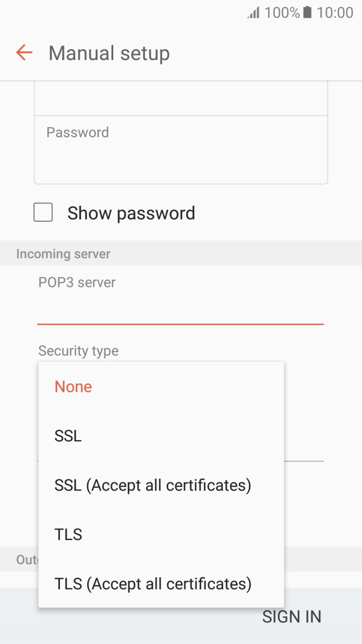Tick the Show password checkbox box

[43, 213]
